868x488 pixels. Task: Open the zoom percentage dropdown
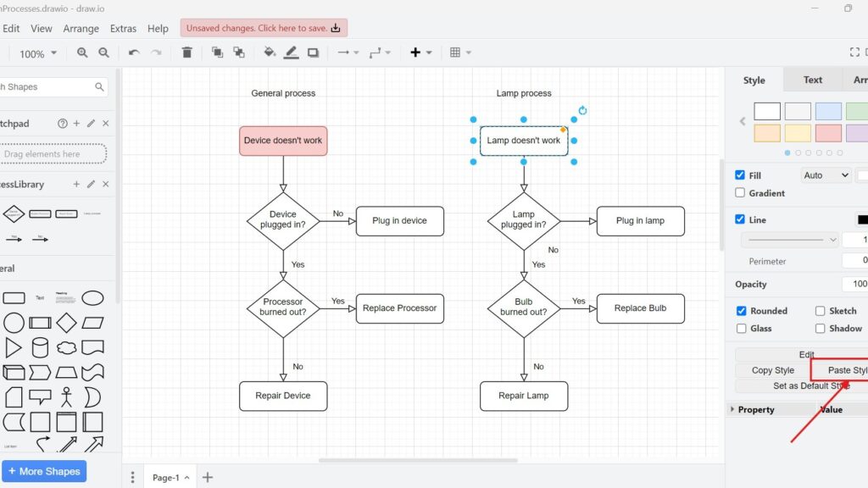pos(36,52)
